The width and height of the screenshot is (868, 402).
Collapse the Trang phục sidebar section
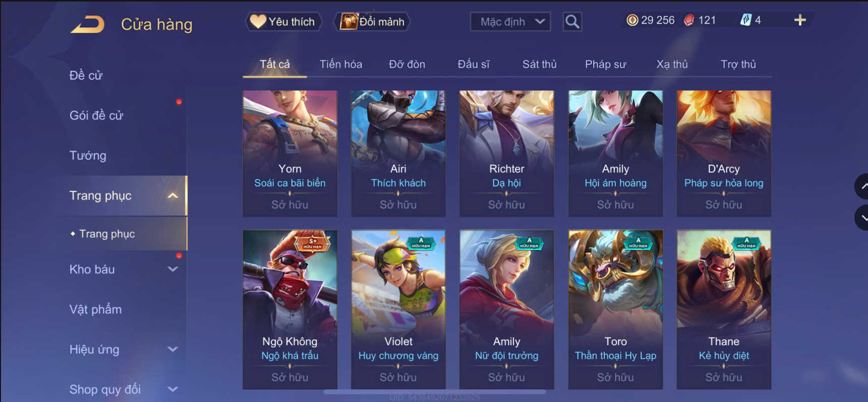pos(172,195)
